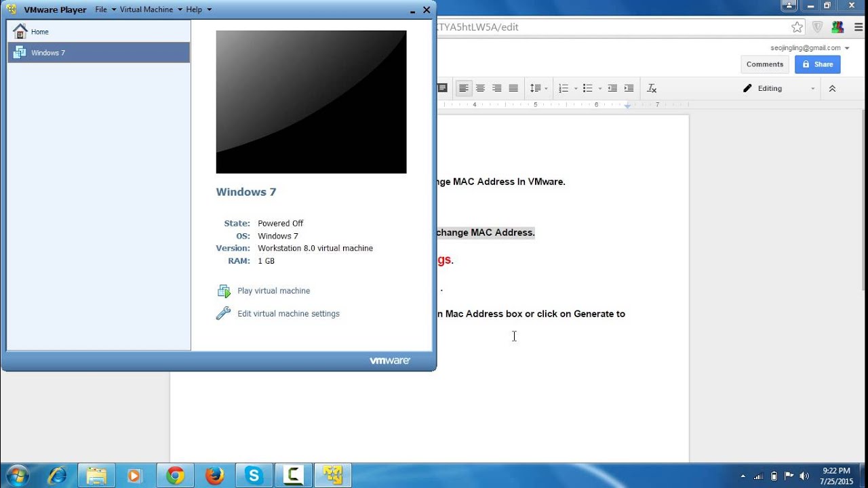This screenshot has width=868, height=488.
Task: Open the File menu in VMware Player
Action: click(101, 9)
